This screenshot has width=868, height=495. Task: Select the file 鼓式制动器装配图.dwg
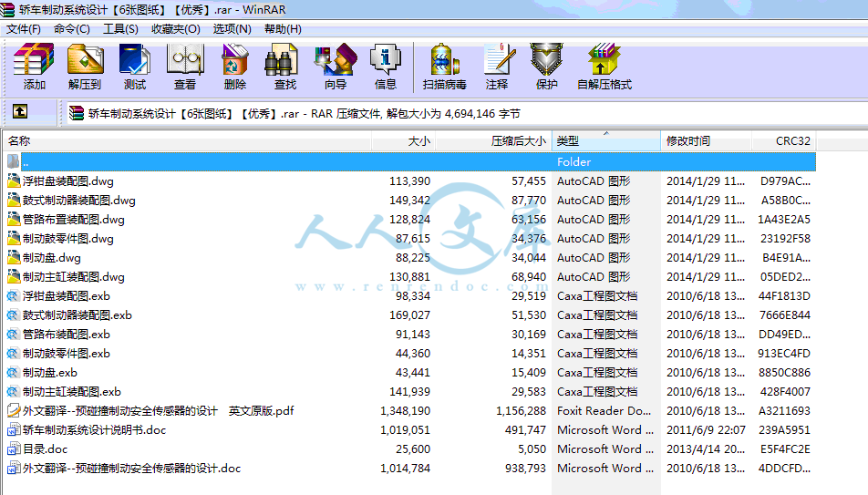coord(79,200)
